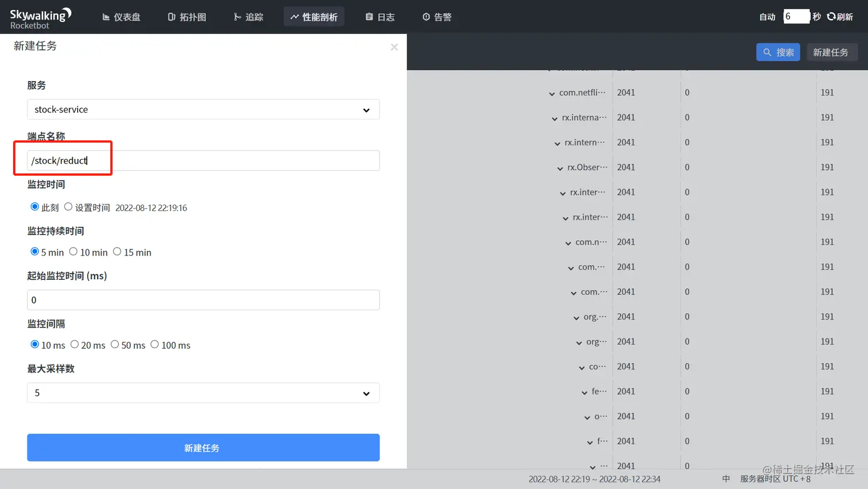Viewport: 868px width, 489px height.
Task: Collapse the com.netfli… tree row
Action: tap(552, 94)
